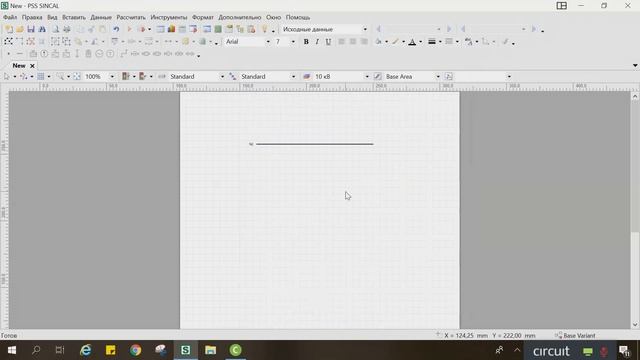The height and width of the screenshot is (360, 640).
Task: Align text left
Action: click(342, 42)
